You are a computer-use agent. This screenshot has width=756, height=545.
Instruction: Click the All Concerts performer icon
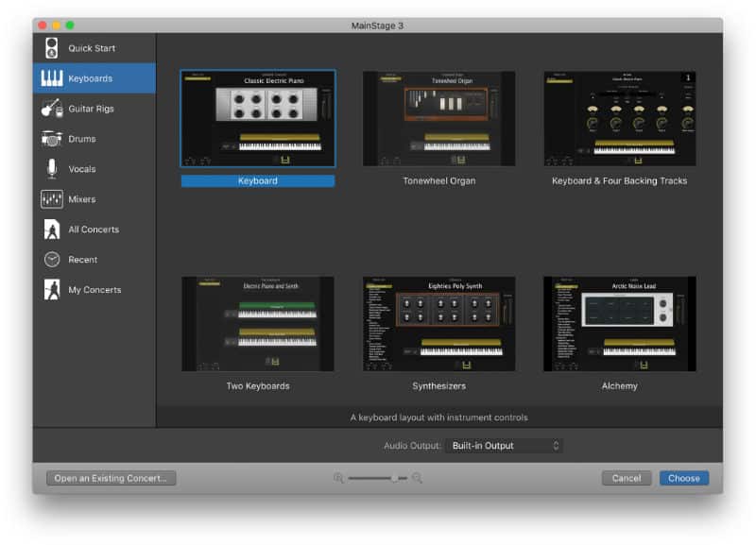(x=52, y=230)
